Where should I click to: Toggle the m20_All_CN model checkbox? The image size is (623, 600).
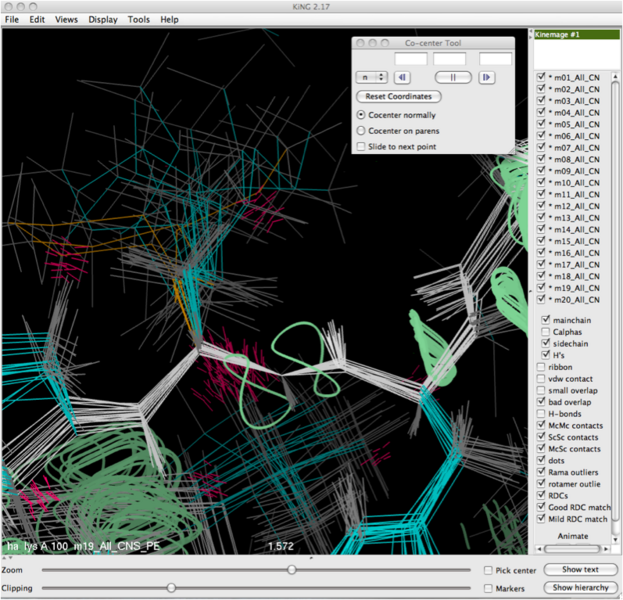[x=541, y=299]
